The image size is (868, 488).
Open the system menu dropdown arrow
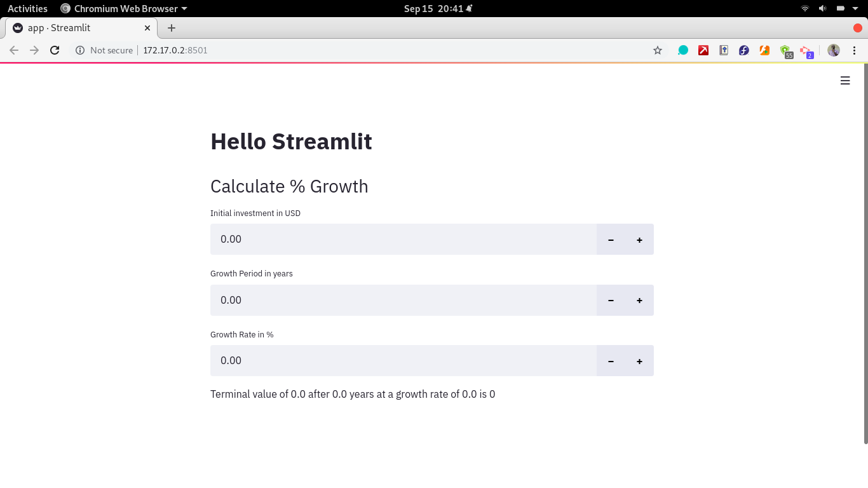[856, 8]
